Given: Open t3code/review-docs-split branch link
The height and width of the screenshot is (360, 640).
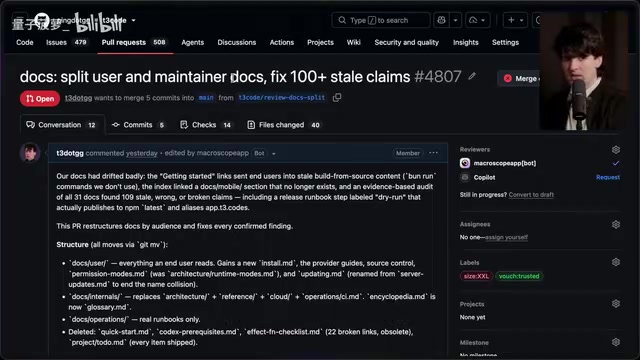Looking at the screenshot, I should [282, 98].
